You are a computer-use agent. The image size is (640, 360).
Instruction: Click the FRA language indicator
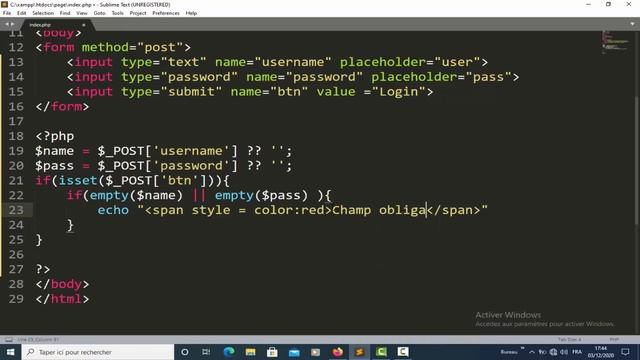(577, 352)
